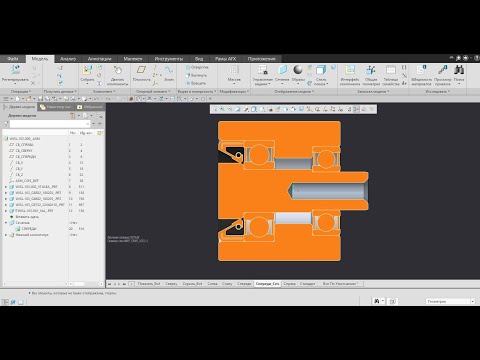Screen dimensions: 480x360
Task: Click the Open folder icon in quick access toolbar
Action: click(29, 99)
